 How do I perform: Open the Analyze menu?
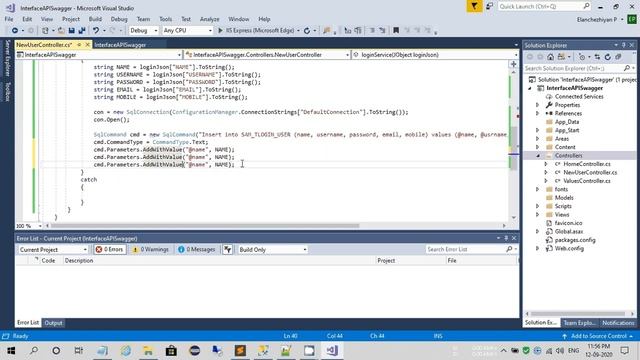[x=209, y=19]
